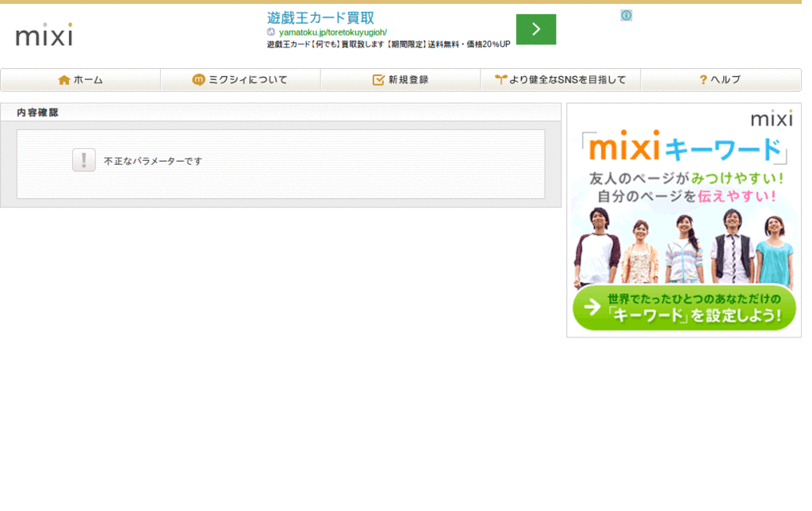Click the mixiキーワード banner title
Image resolution: width=812 pixels, height=511 pixels.
coord(684,147)
